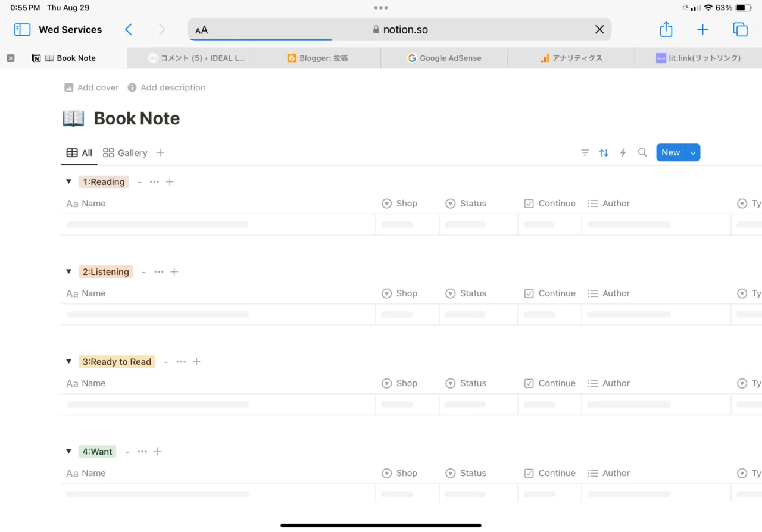Open 2:Listening group options menu
The image size is (762, 532).
click(159, 272)
